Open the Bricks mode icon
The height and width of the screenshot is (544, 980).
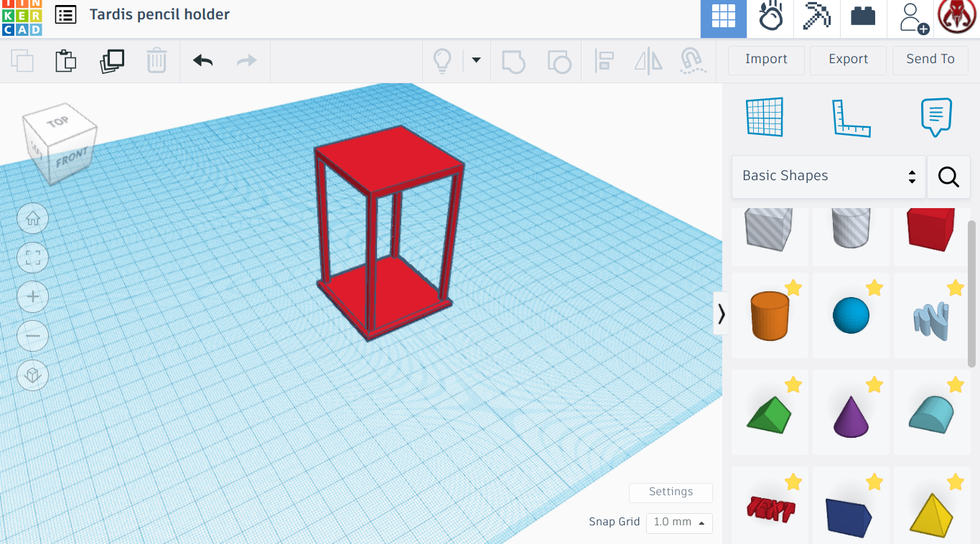pos(863,16)
